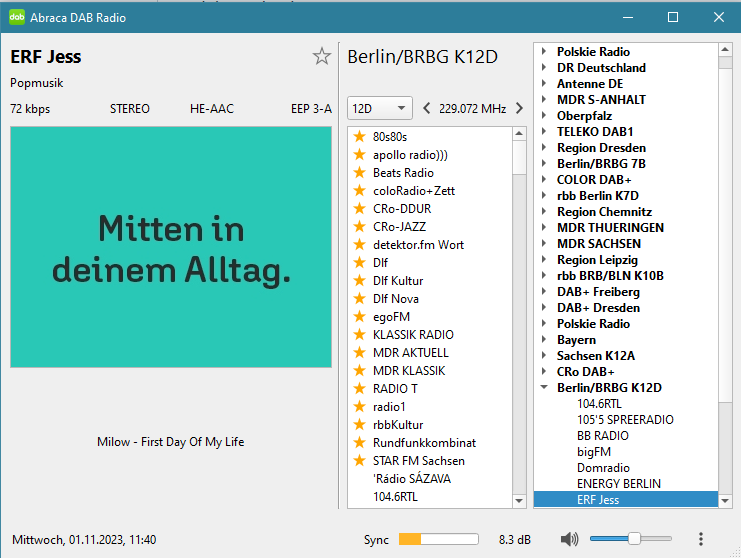Unfavorite 80s80s via its star icon
Image resolution: width=741 pixels, height=558 pixels.
click(x=359, y=137)
